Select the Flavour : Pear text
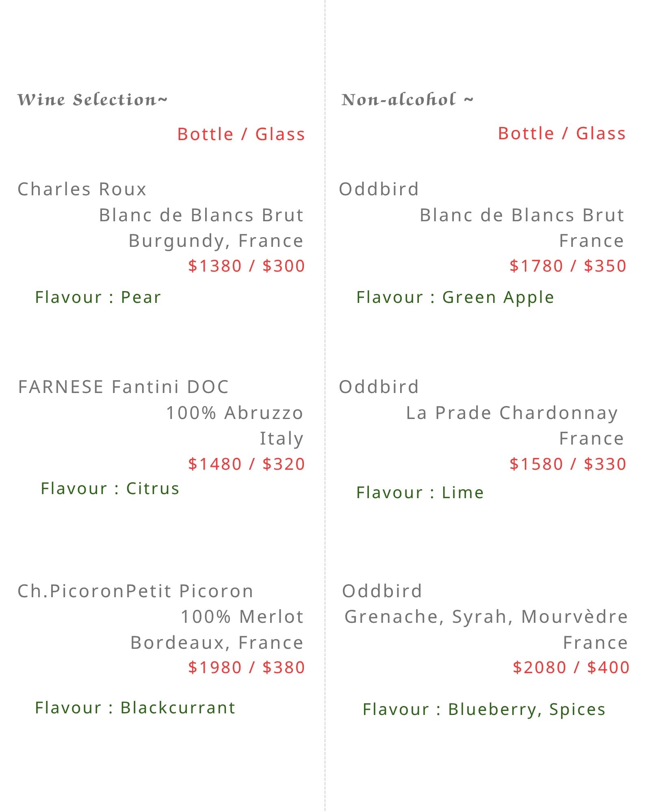This screenshot has width=650, height=812. tap(98, 297)
